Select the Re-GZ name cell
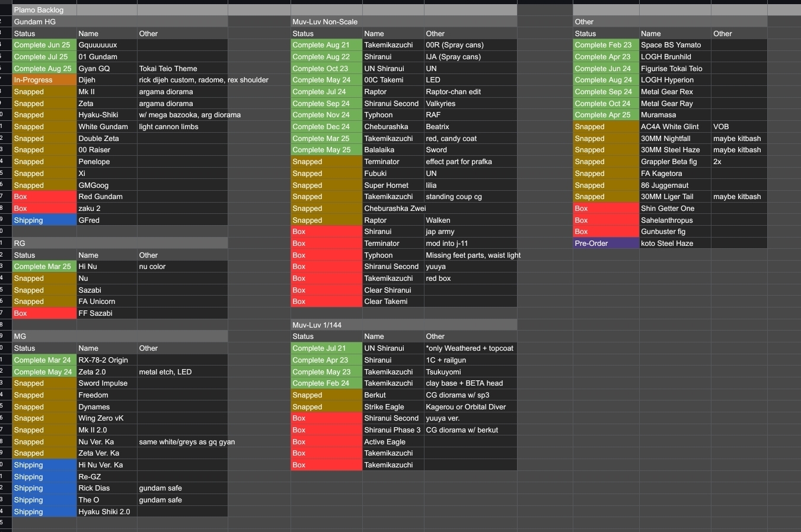The height and width of the screenshot is (532, 801). point(107,477)
